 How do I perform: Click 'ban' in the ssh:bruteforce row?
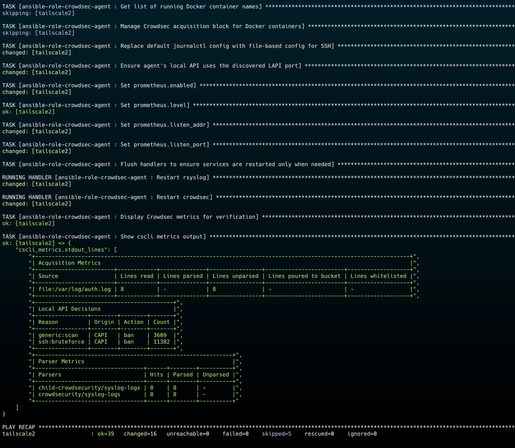pyautogui.click(x=129, y=342)
